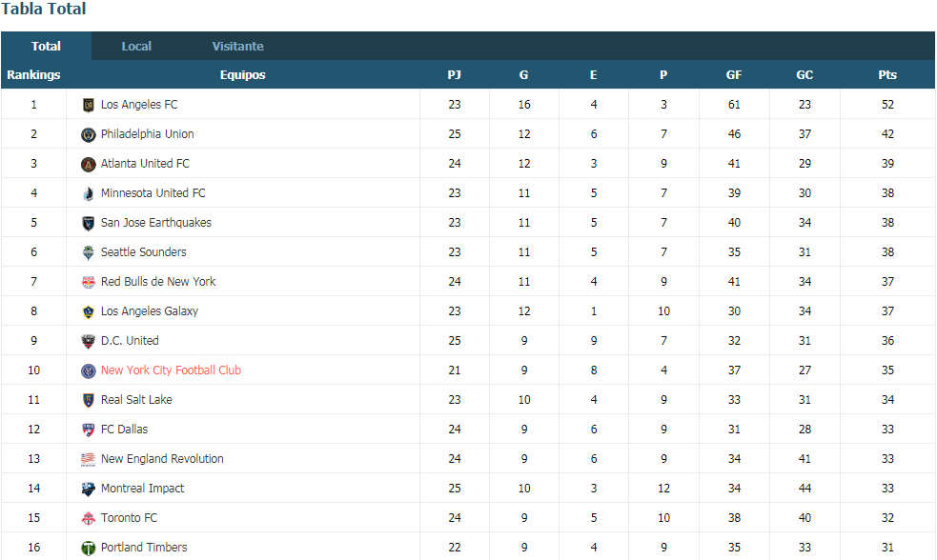Click the Toronto FC crest icon
Image resolution: width=937 pixels, height=560 pixels.
pyautogui.click(x=89, y=518)
